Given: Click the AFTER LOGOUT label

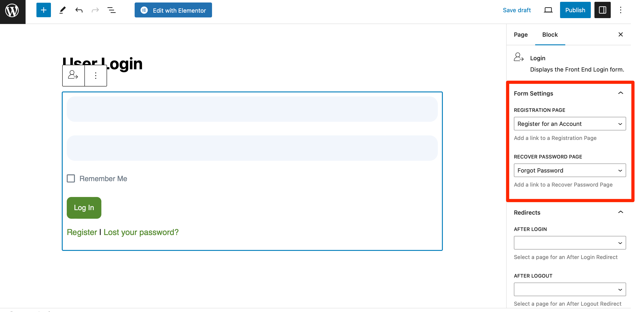Looking at the screenshot, I should pyautogui.click(x=533, y=276).
